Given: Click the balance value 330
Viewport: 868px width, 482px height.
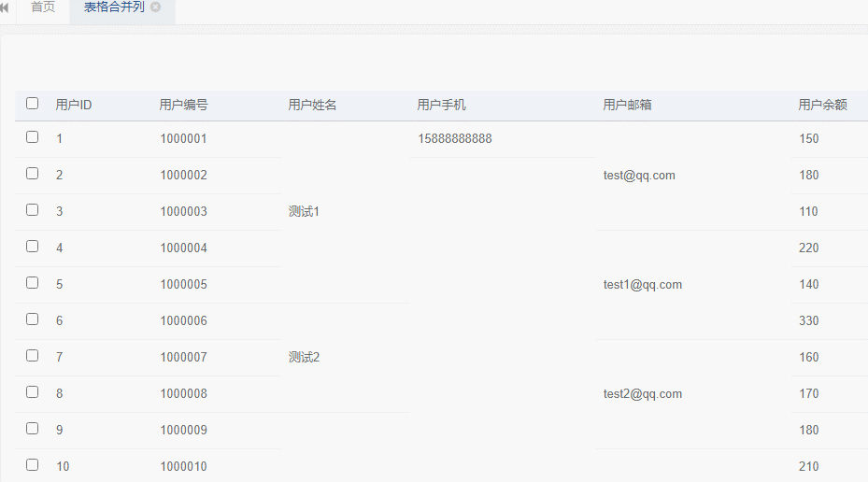Looking at the screenshot, I should click(x=809, y=321).
